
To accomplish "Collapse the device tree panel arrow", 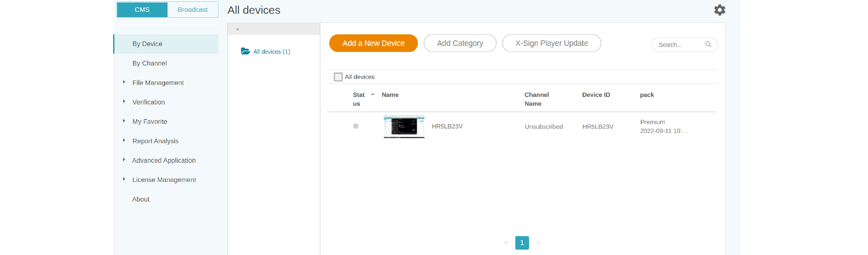I will [x=238, y=29].
